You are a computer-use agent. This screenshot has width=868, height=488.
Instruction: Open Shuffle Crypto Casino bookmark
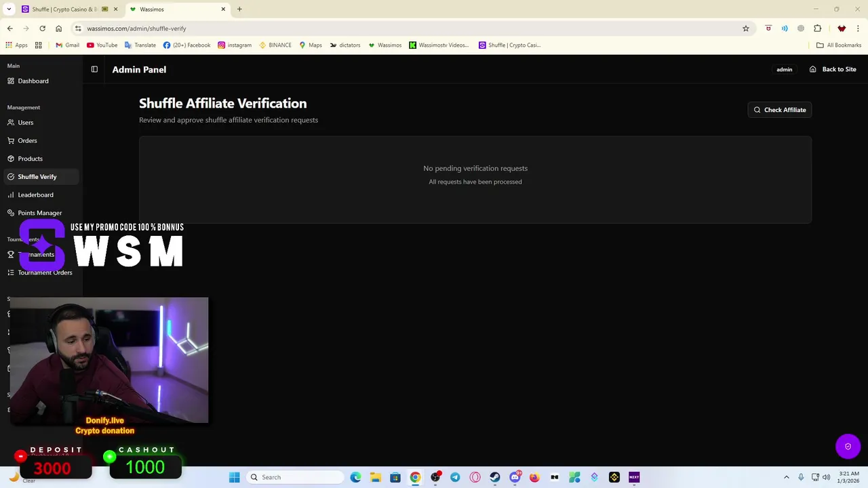tap(509, 45)
